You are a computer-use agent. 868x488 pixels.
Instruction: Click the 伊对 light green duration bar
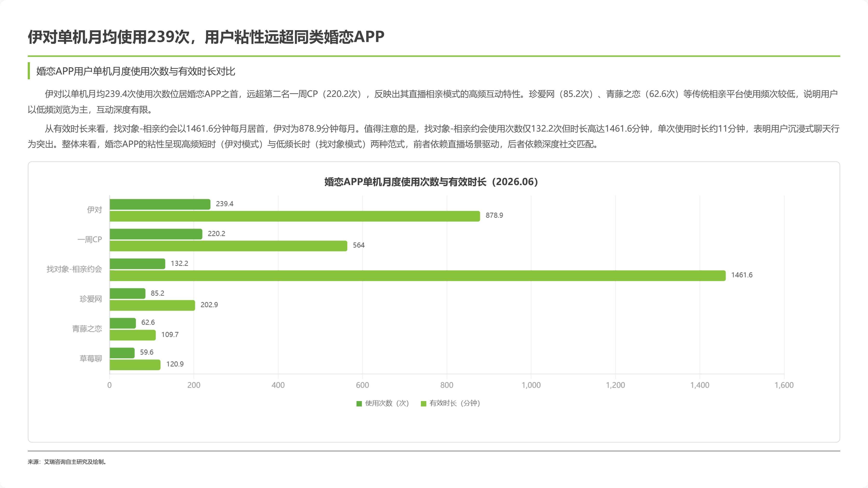coord(295,216)
